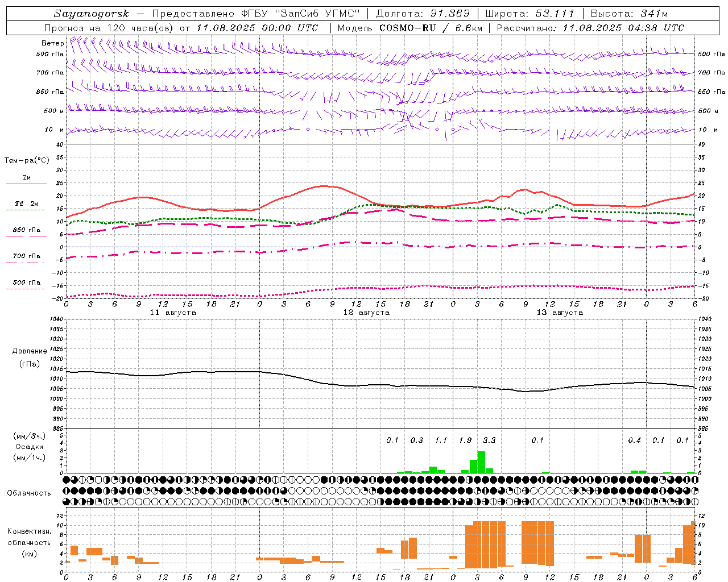The width and height of the screenshot is (728, 582).
Task: Click the '(гПа)' unit under Давление
Action: point(30,364)
